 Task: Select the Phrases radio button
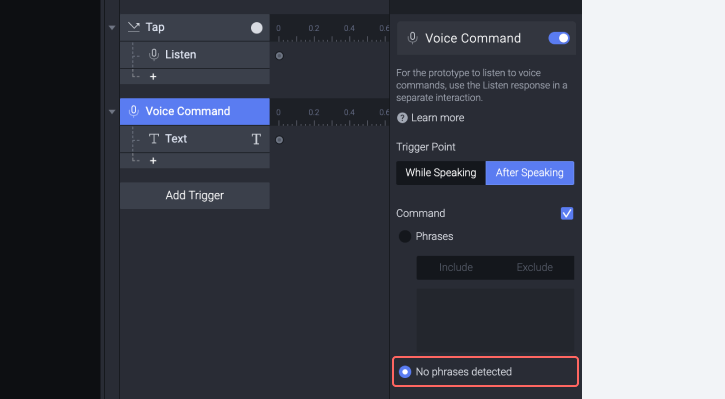[x=405, y=236]
